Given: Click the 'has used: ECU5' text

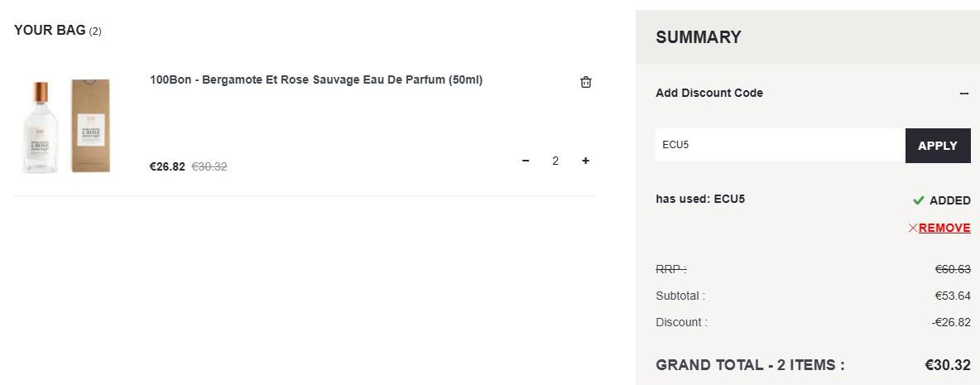Looking at the screenshot, I should coord(700,200).
